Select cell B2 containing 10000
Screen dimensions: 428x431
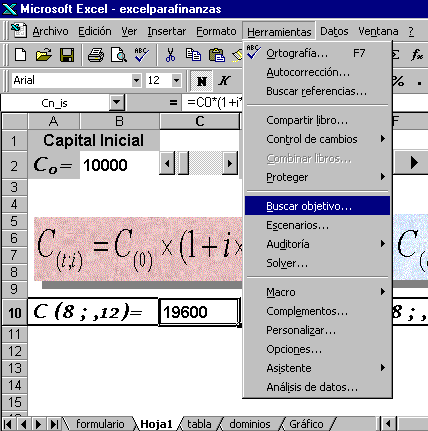pyautogui.click(x=120, y=165)
